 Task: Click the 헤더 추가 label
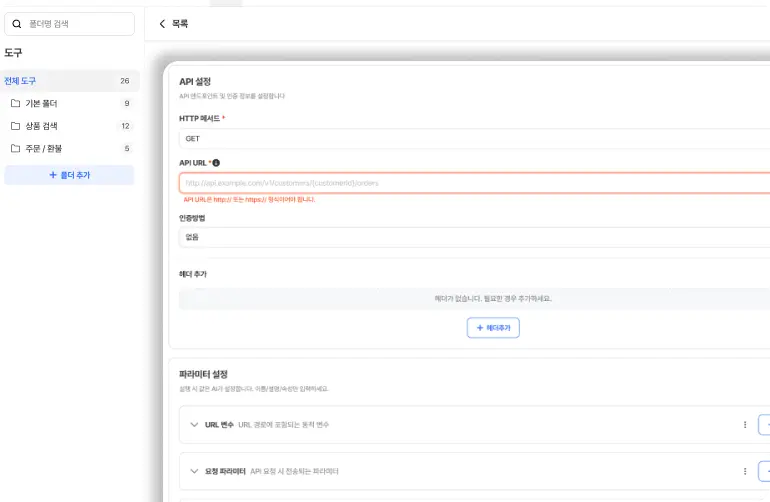pos(193,274)
